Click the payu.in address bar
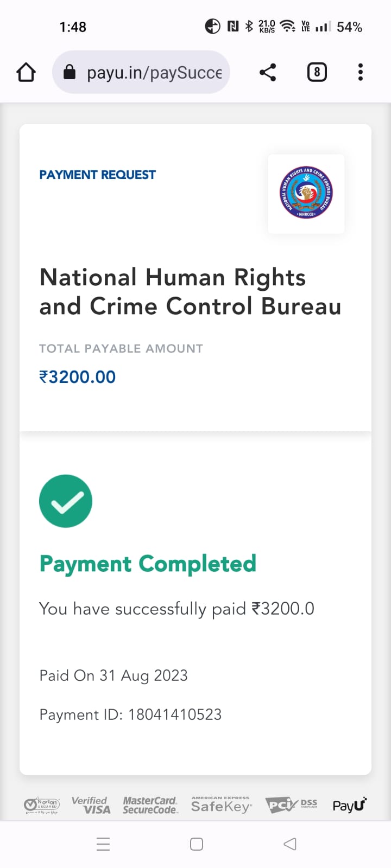 [154, 73]
